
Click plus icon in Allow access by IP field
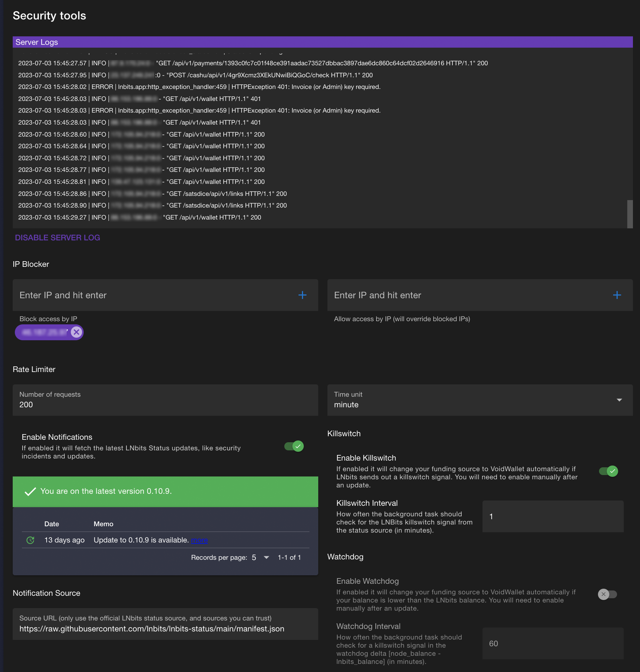[x=617, y=295]
